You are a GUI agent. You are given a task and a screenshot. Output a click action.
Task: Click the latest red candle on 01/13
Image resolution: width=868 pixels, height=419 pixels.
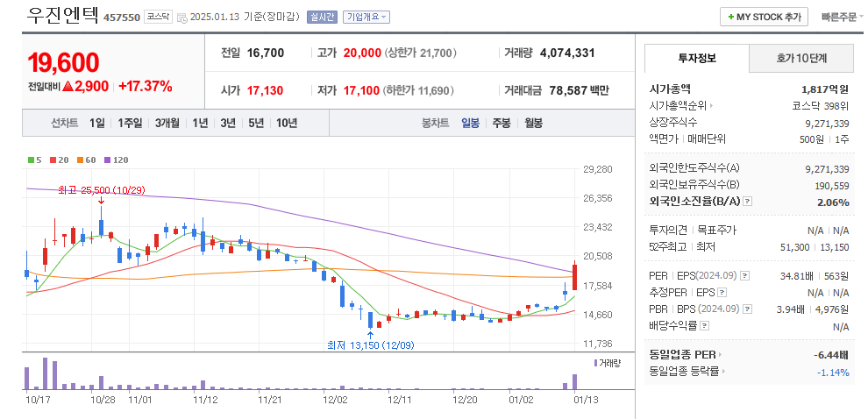click(x=575, y=277)
